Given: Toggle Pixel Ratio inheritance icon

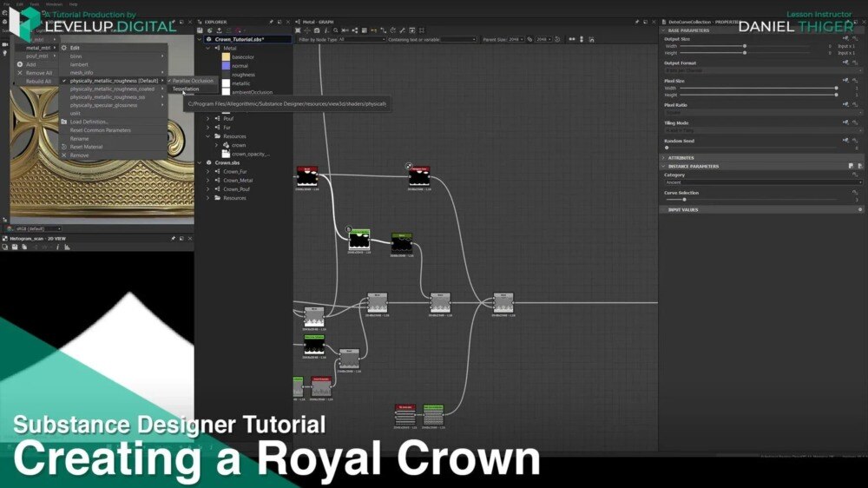Looking at the screenshot, I should click(x=845, y=104).
